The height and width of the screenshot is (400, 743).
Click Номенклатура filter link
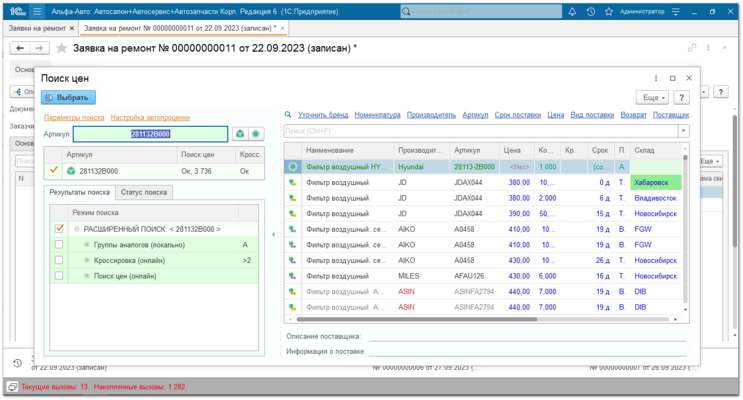point(377,115)
